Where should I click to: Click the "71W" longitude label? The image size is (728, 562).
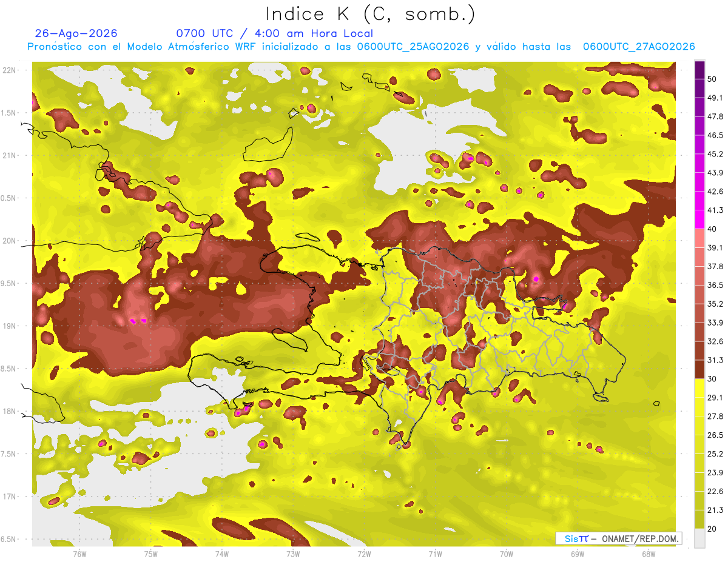[434, 554]
